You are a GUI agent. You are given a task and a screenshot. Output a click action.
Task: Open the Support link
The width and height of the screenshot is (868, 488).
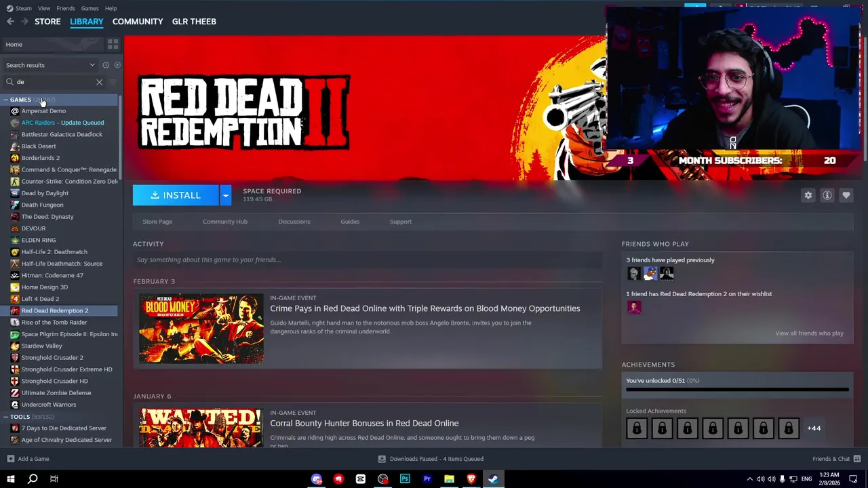[x=401, y=222]
